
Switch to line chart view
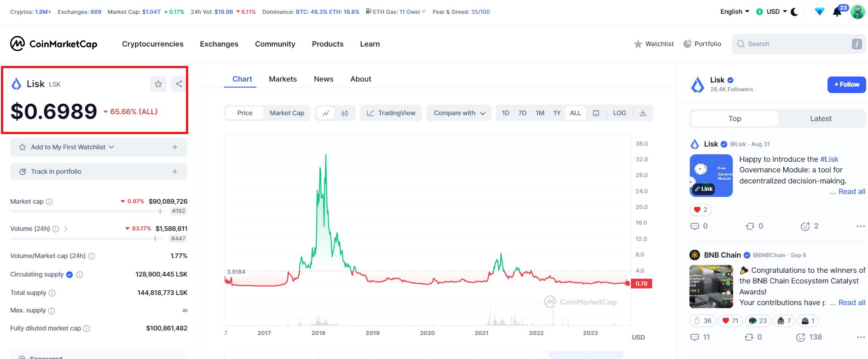(x=326, y=113)
